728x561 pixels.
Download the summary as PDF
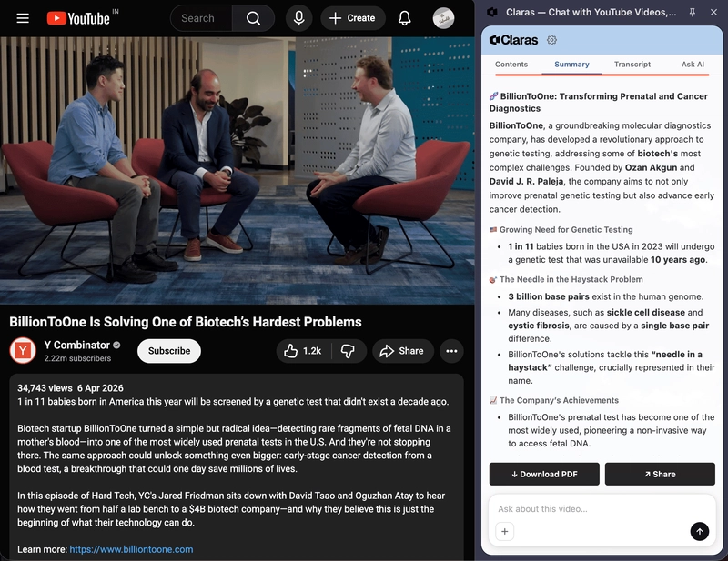pos(544,474)
